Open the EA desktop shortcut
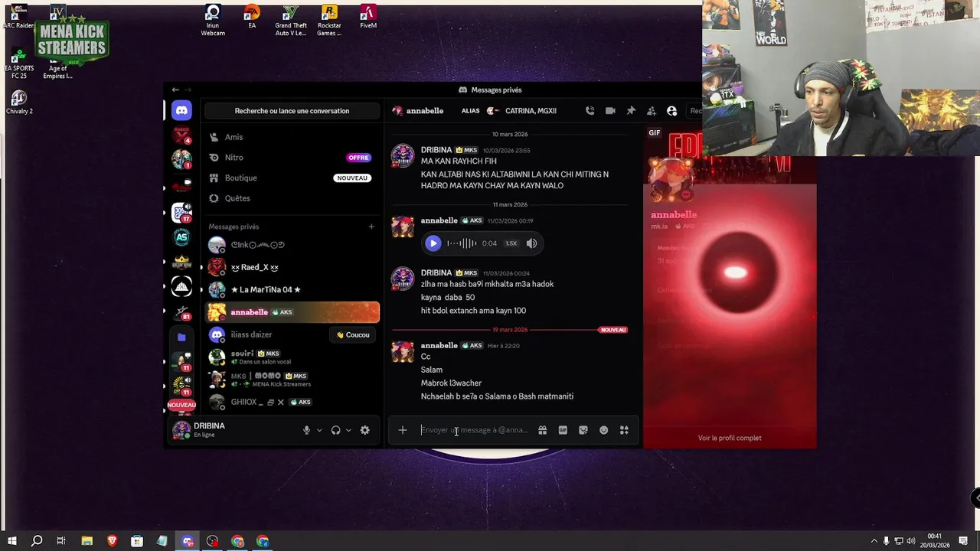The width and height of the screenshot is (980, 551). 252,18
